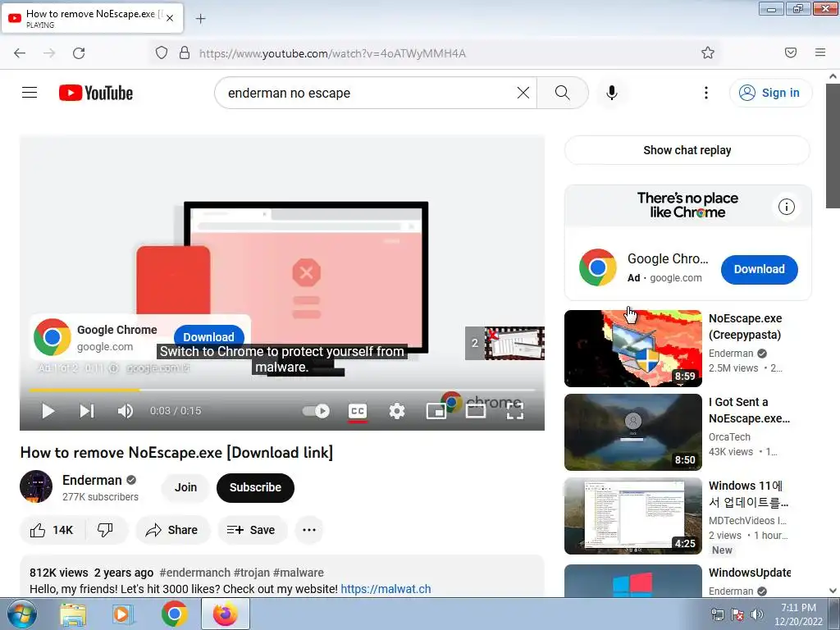The image size is (840, 630).
Task: Click #endermanch hashtag
Action: coord(195,573)
